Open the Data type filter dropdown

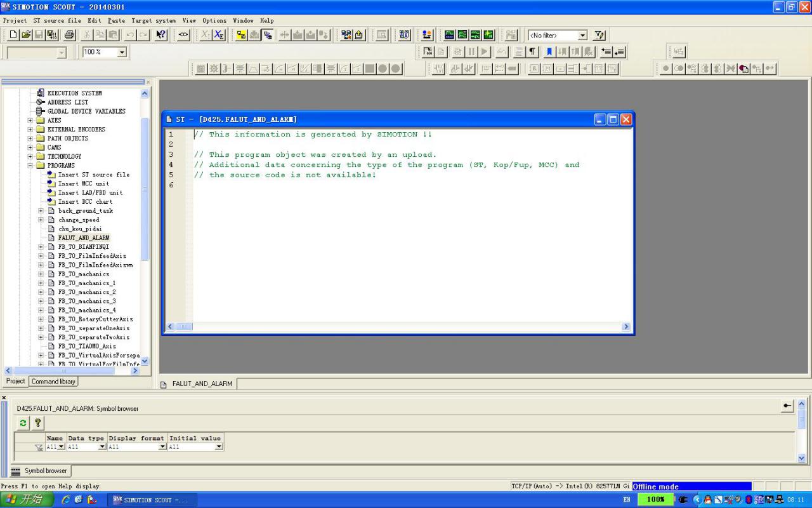click(102, 447)
